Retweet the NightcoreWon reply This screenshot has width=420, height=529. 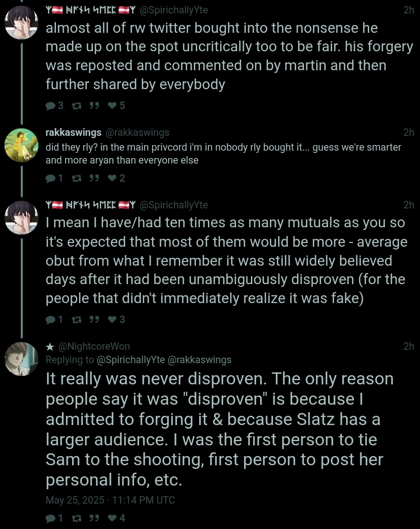click(77, 518)
